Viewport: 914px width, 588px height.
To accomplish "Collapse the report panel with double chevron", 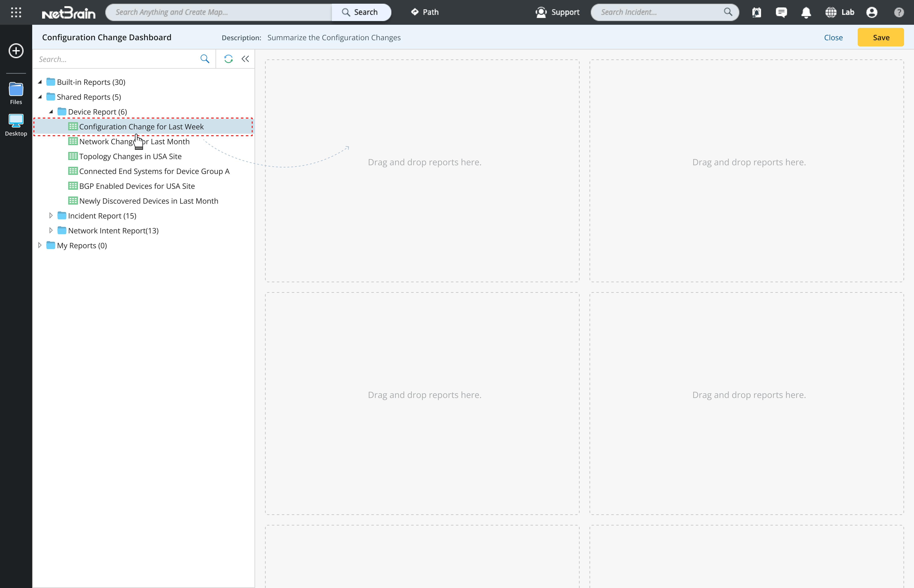I will (x=245, y=59).
